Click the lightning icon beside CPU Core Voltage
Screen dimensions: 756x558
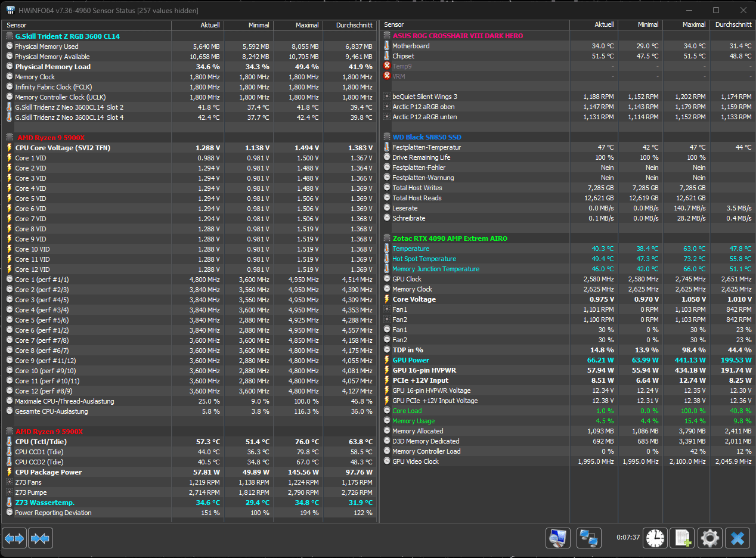point(10,148)
